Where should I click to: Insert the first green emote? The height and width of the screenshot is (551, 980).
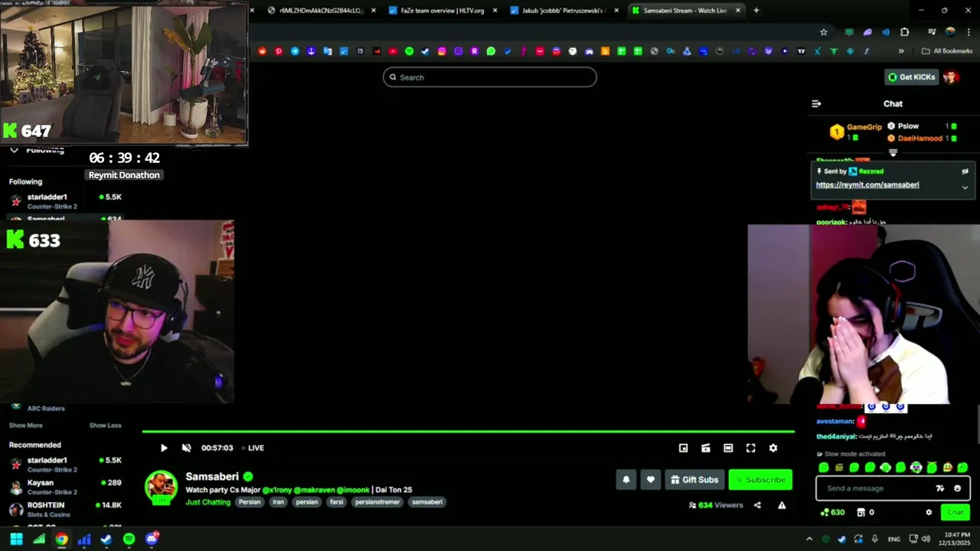tap(824, 468)
